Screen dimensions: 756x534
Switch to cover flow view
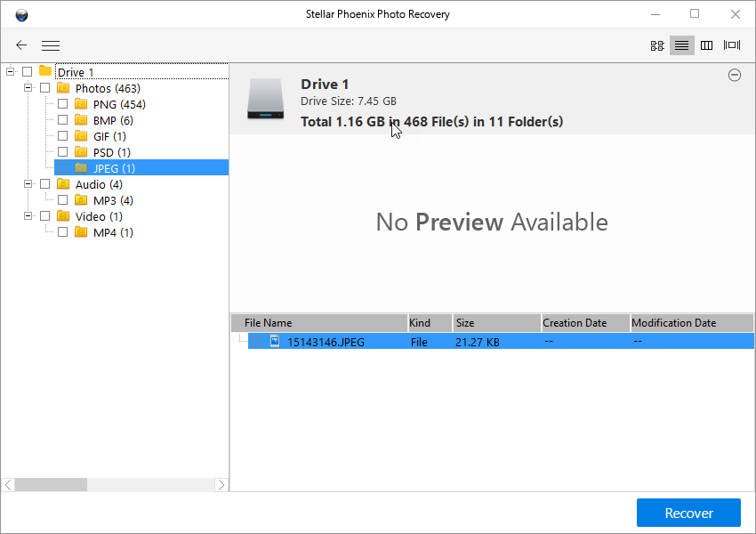click(x=732, y=44)
